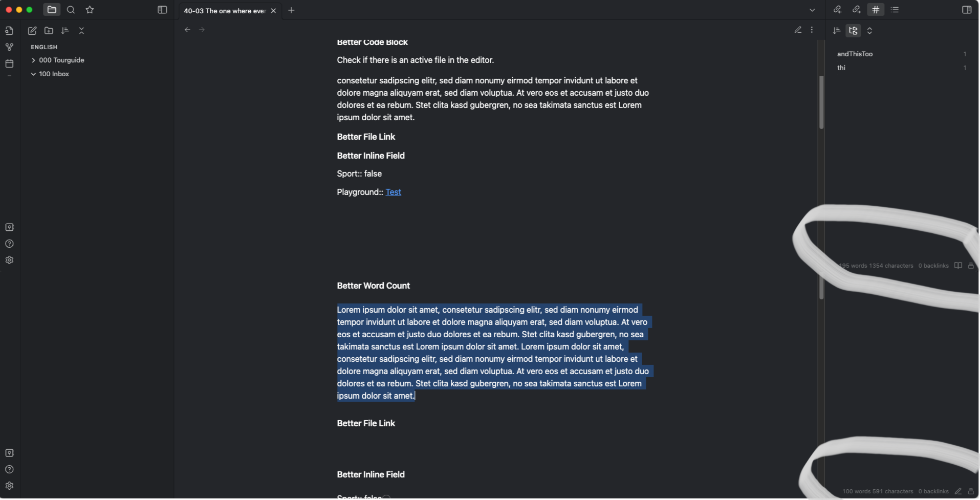The width and height of the screenshot is (980, 500).
Task: Switch to the Outline panel tab
Action: coord(895,10)
